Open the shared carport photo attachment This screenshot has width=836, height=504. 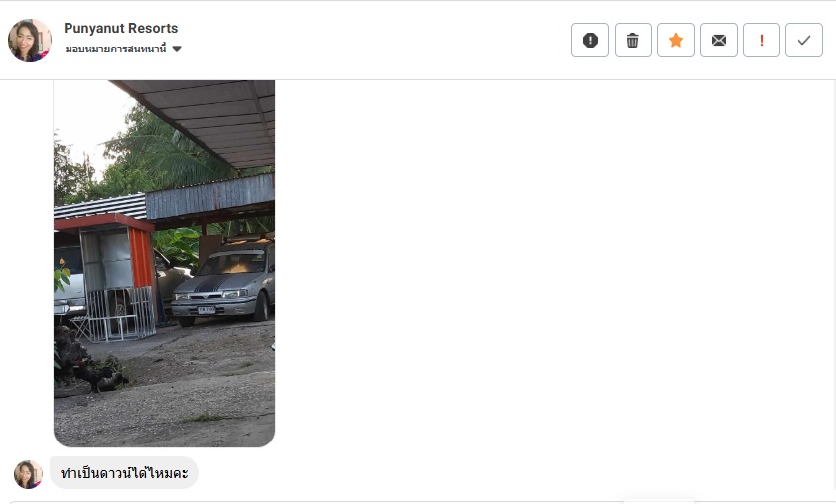164,264
